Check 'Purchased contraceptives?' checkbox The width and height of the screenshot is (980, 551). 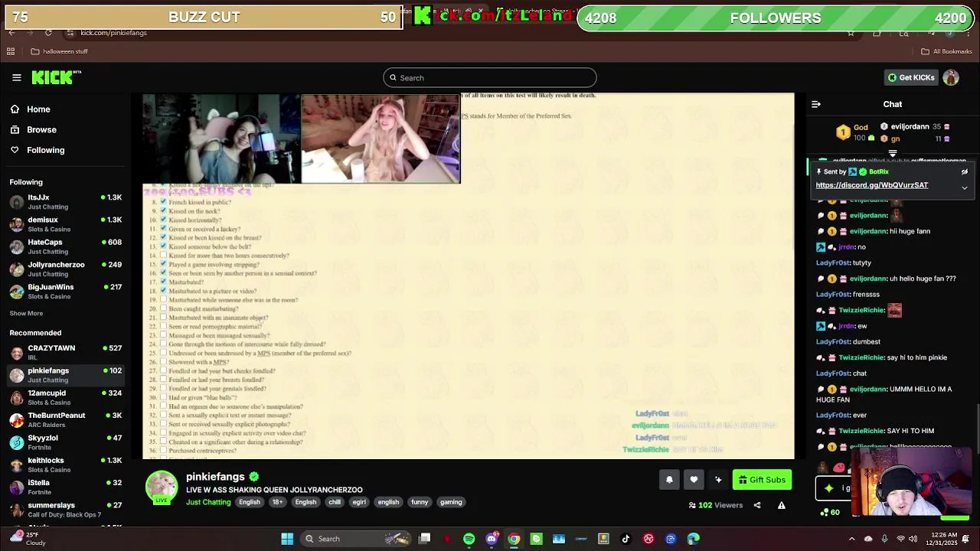[163, 451]
